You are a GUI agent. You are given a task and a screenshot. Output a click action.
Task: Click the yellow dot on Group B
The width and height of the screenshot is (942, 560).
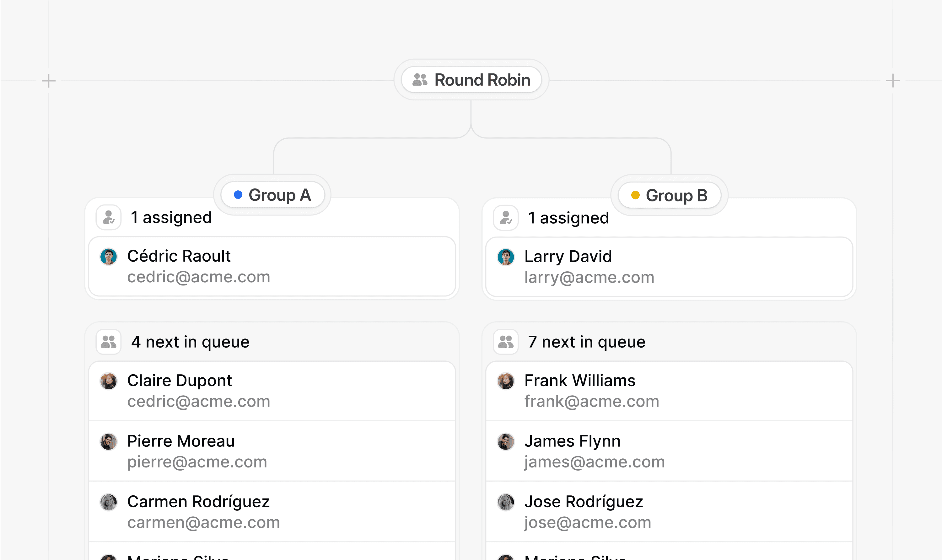635,195
